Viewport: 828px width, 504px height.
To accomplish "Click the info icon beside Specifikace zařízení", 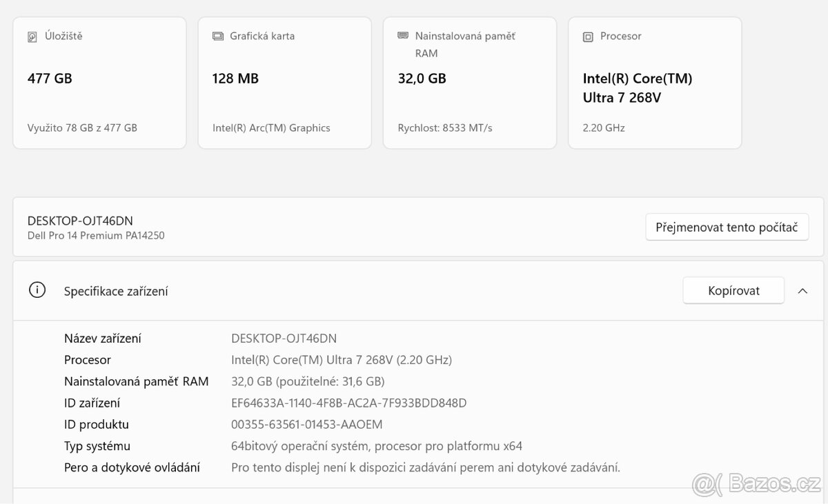I will pyautogui.click(x=37, y=290).
